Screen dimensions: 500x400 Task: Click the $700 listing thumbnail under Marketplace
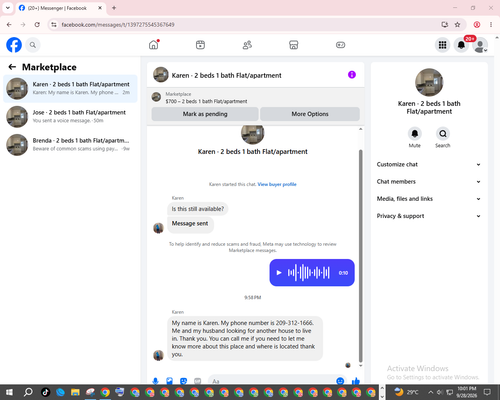click(156, 97)
